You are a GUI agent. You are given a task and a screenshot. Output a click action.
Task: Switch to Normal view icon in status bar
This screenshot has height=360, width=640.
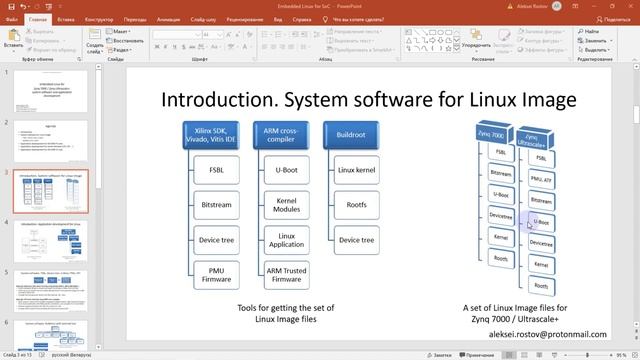coord(509,355)
